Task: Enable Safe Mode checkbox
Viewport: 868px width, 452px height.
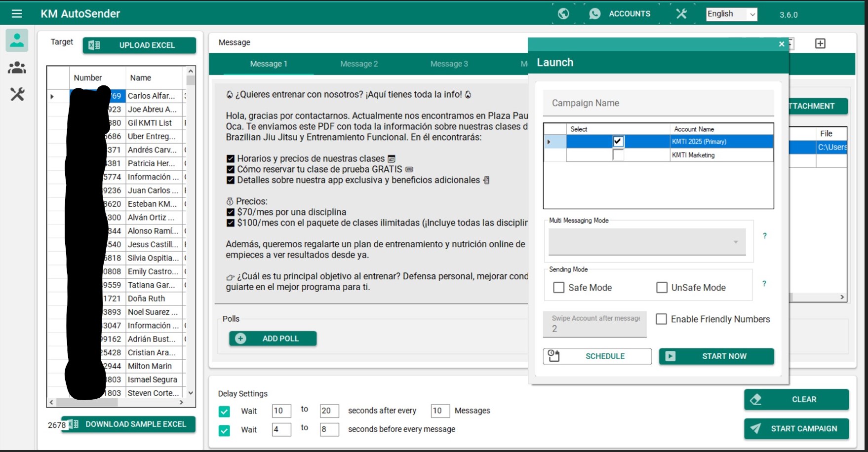Action: (x=559, y=288)
